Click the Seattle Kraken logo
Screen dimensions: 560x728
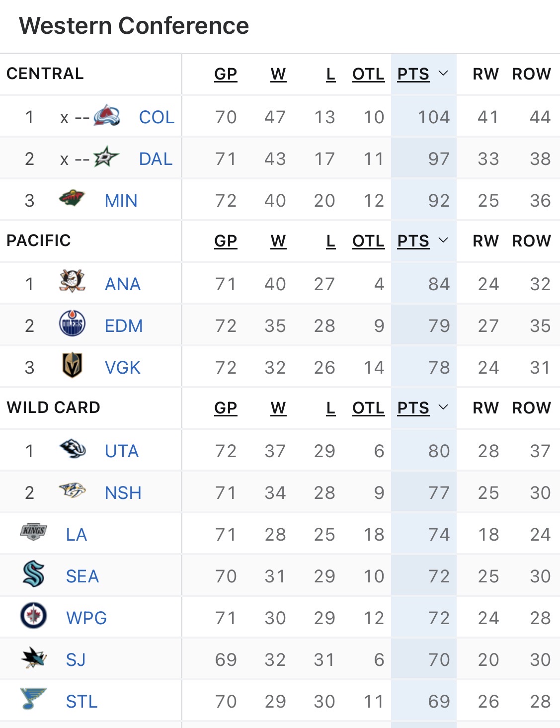[33, 574]
